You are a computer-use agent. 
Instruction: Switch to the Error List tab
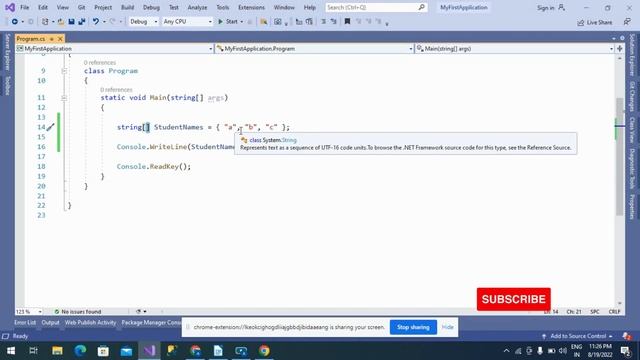coord(25,322)
